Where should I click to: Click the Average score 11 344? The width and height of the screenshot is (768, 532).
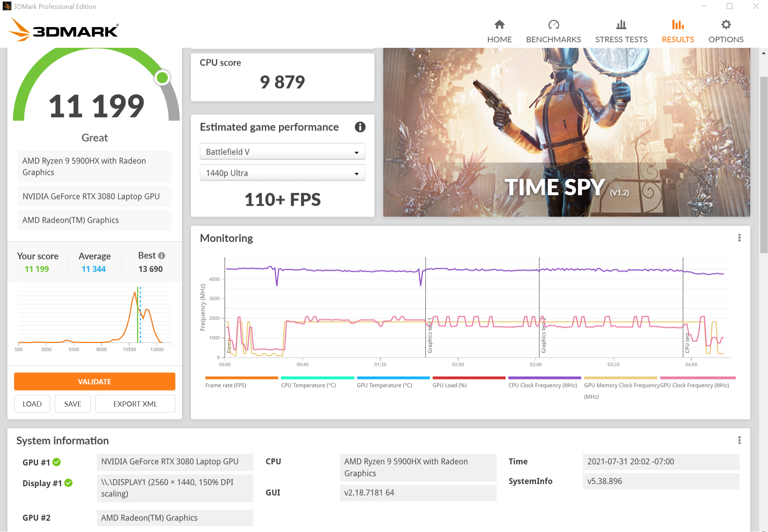(x=94, y=269)
